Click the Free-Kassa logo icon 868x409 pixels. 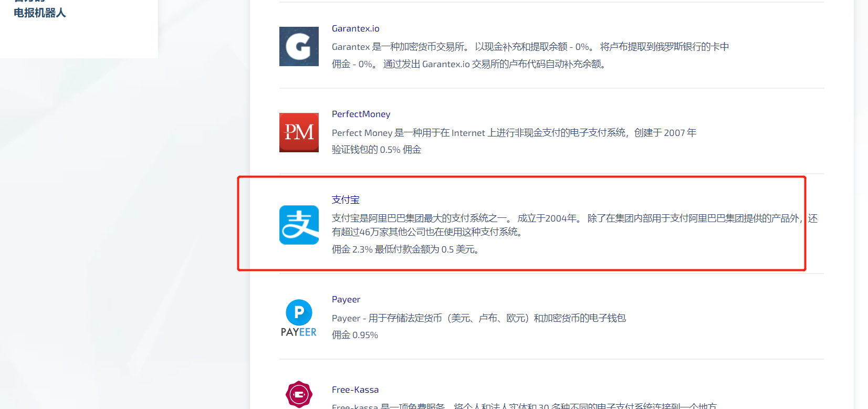(299, 394)
